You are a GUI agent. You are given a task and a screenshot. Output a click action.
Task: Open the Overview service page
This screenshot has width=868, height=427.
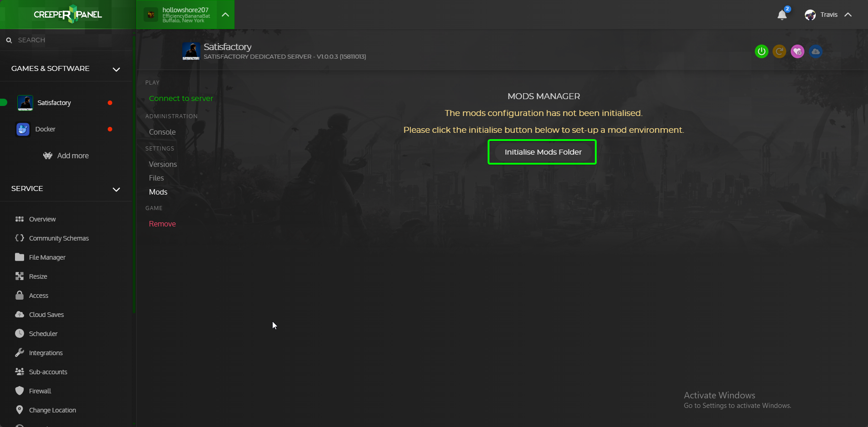tap(42, 219)
